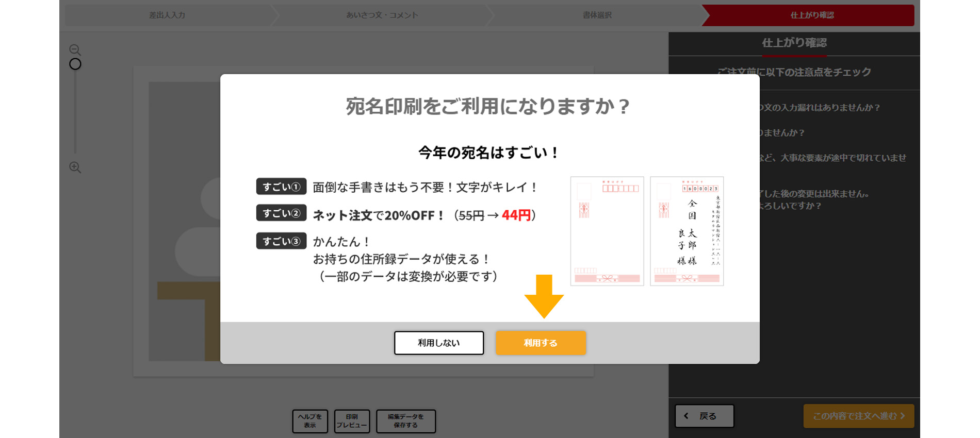This screenshot has width=980, height=438.
Task: Click ヘルプを表示 button
Action: tap(310, 421)
